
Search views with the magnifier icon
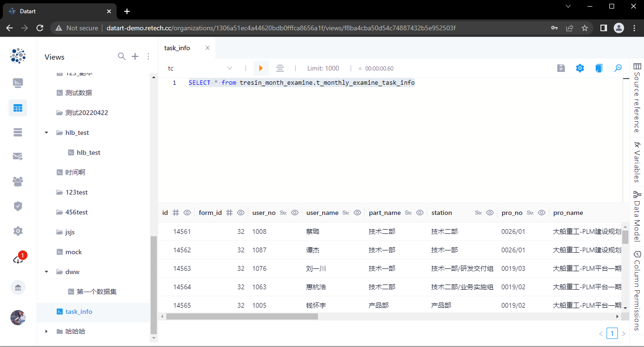click(122, 56)
